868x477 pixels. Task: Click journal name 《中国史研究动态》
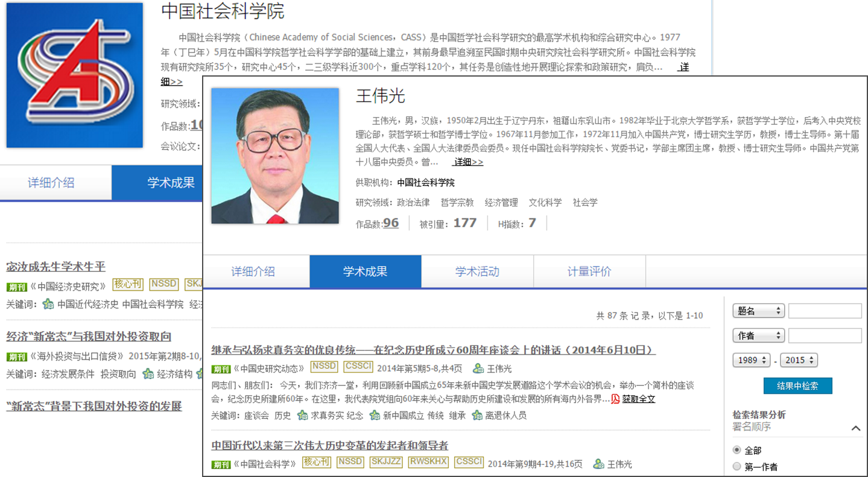pyautogui.click(x=270, y=369)
